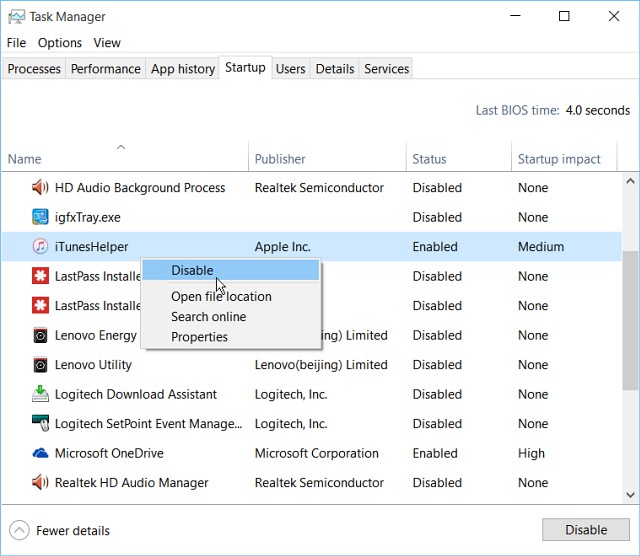The height and width of the screenshot is (556, 640).
Task: Switch to the Processes tab
Action: (34, 69)
